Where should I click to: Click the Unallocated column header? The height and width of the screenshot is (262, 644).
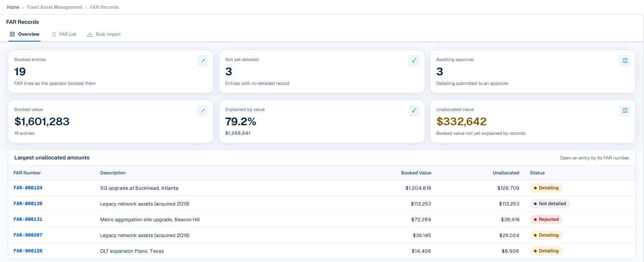[506, 173]
